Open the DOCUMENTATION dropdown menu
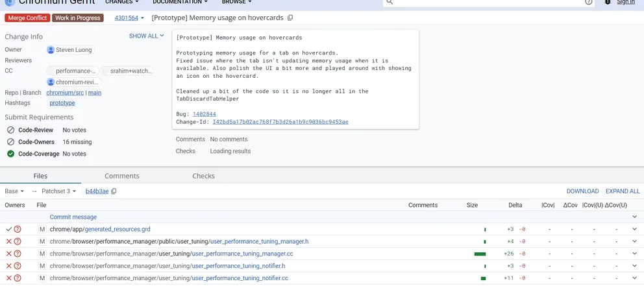 pyautogui.click(x=180, y=2)
